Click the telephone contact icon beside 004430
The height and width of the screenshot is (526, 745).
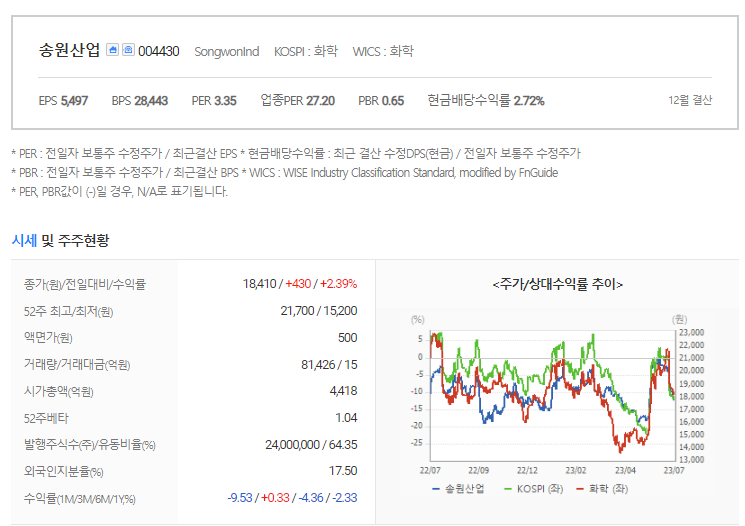[128, 50]
